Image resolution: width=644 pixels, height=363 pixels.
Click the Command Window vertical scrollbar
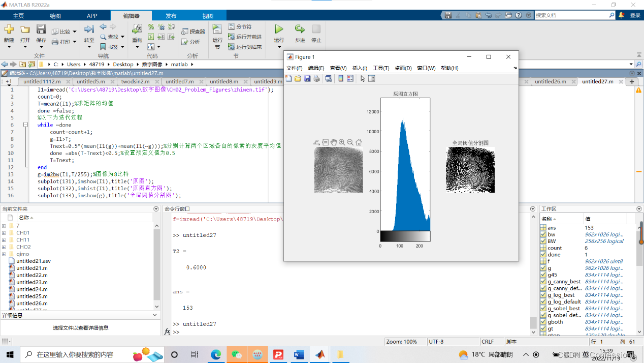[533, 275]
